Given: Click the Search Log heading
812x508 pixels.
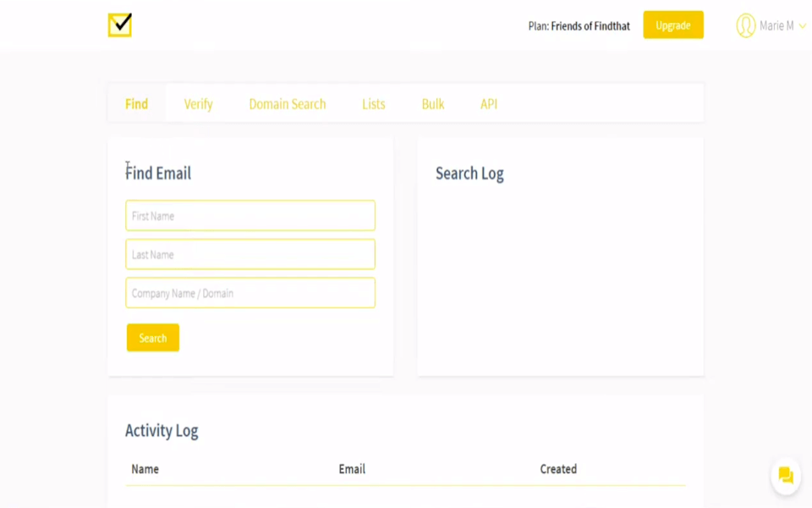Looking at the screenshot, I should 469,173.
